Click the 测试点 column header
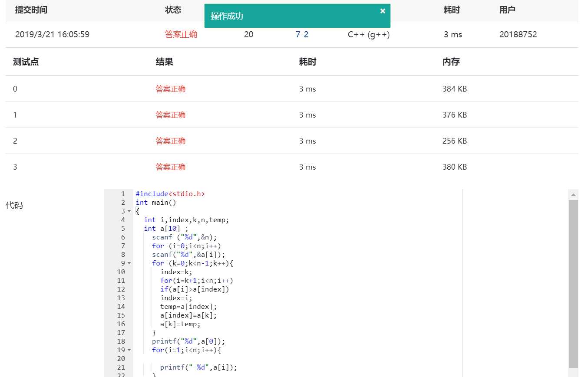 pyautogui.click(x=26, y=62)
